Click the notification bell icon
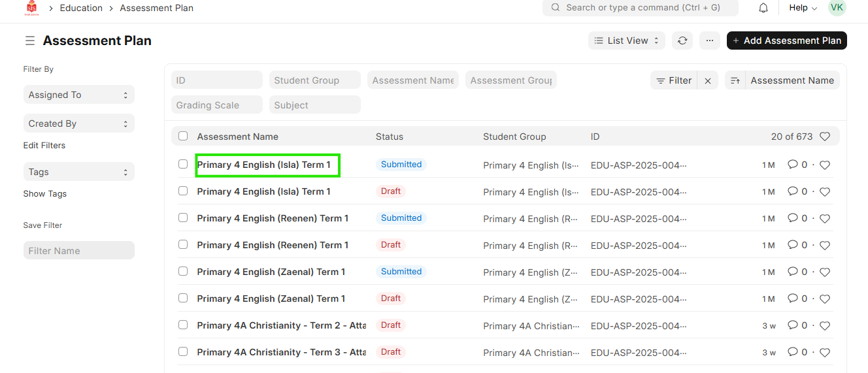 pyautogui.click(x=763, y=8)
